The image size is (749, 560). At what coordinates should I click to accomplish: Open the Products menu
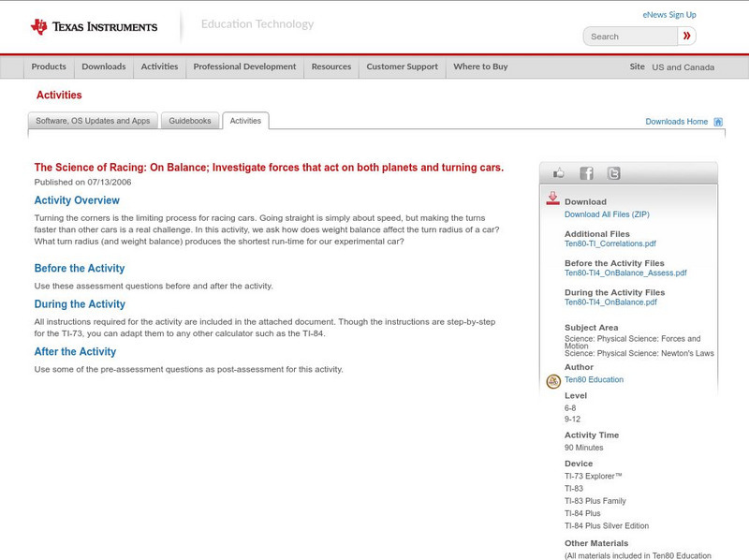tap(49, 66)
